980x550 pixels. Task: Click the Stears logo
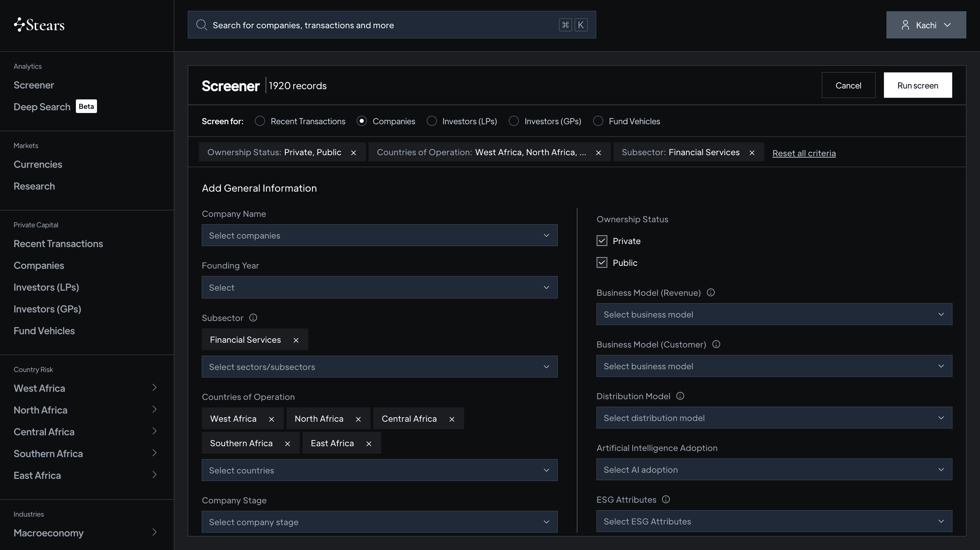pos(39,25)
